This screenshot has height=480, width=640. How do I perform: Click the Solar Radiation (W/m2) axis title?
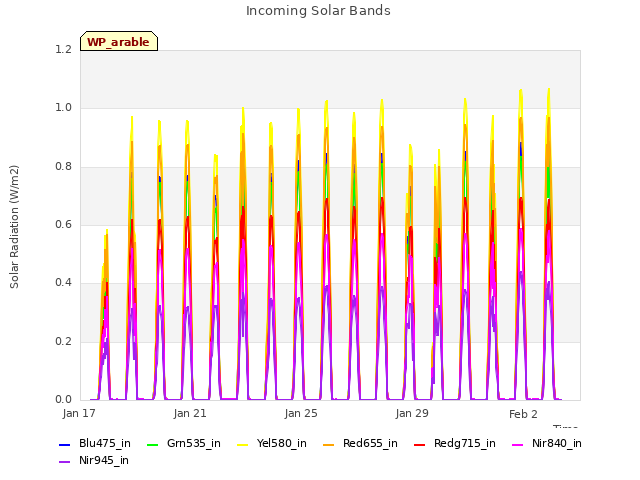coord(14,227)
